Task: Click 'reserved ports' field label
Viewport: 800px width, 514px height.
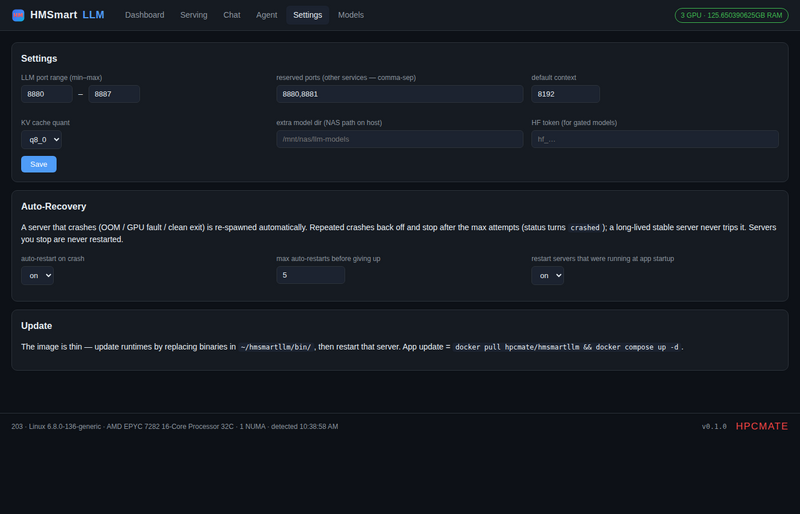Action: pyautogui.click(x=346, y=78)
